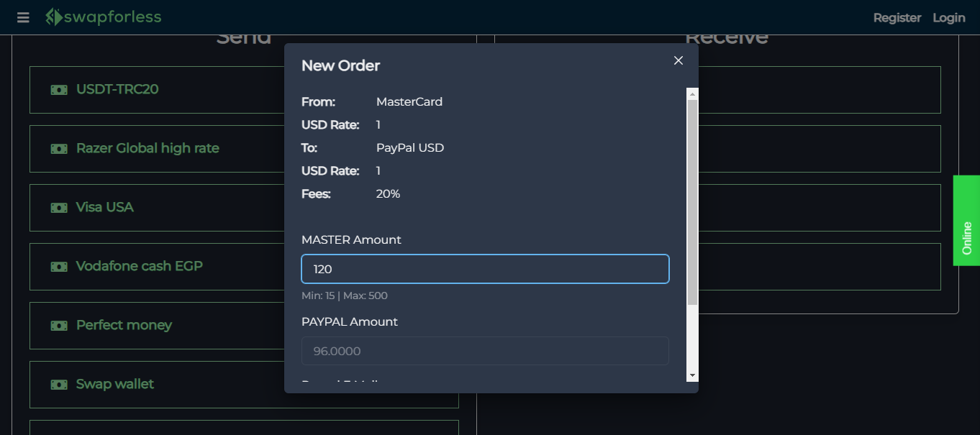Select Vodafone cash EGP option

point(139,266)
